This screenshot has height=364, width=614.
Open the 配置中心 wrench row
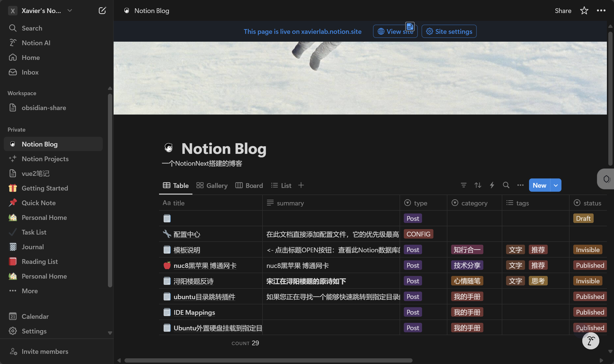click(187, 234)
